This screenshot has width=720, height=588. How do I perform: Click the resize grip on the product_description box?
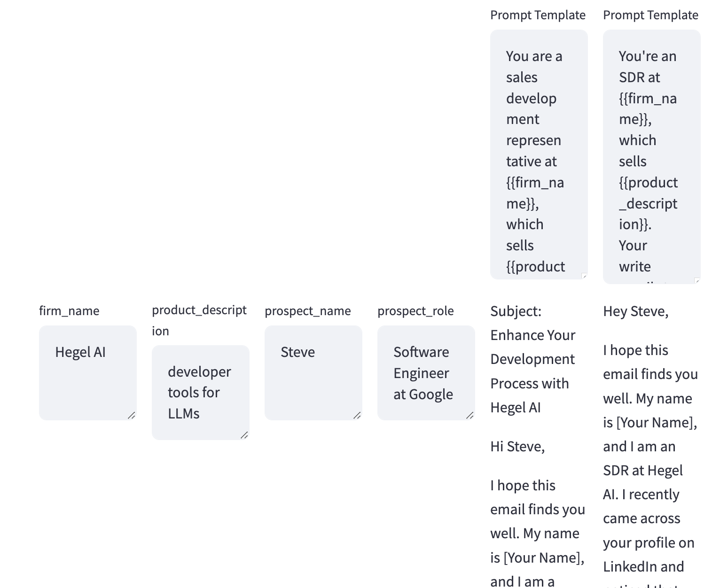point(244,435)
